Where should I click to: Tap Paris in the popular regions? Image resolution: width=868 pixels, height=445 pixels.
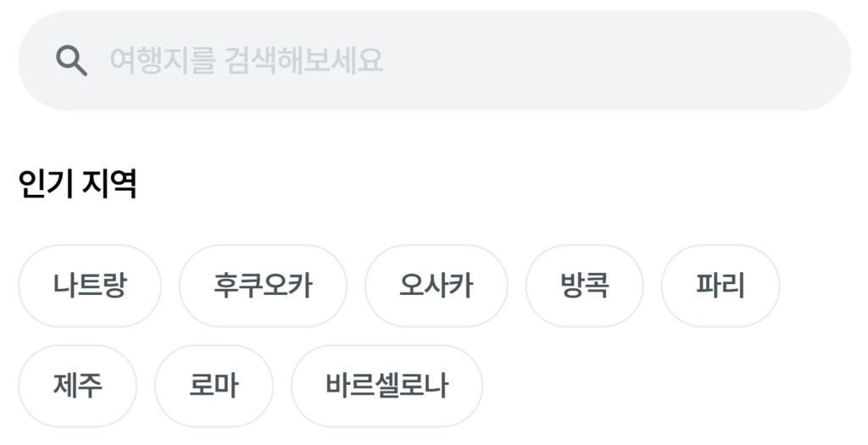click(721, 286)
